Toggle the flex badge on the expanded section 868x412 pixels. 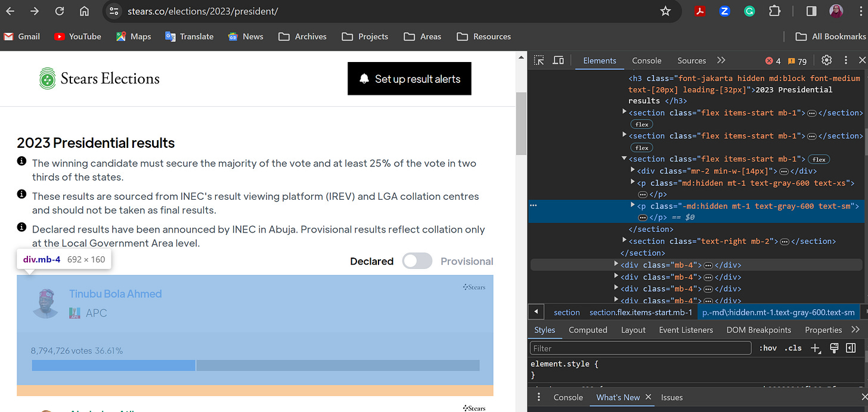click(x=819, y=159)
